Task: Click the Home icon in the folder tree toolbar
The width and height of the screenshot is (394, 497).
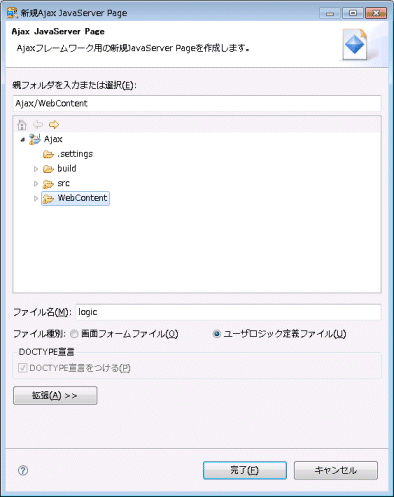Action: click(22, 125)
